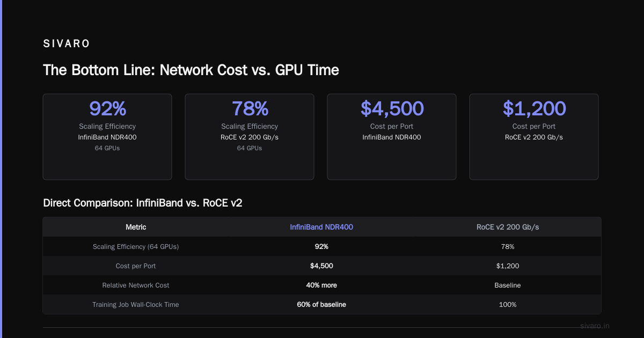
Task: Open the sivaro.in link
Action: point(595,326)
